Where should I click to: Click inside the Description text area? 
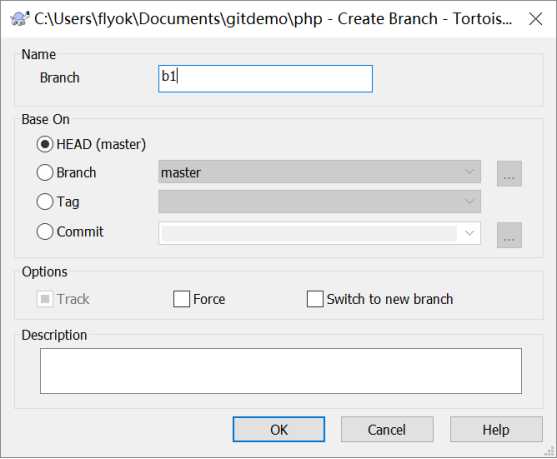281,371
